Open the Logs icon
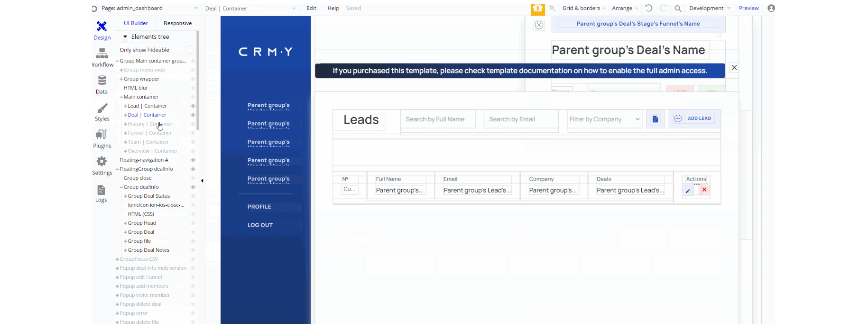 point(101,190)
